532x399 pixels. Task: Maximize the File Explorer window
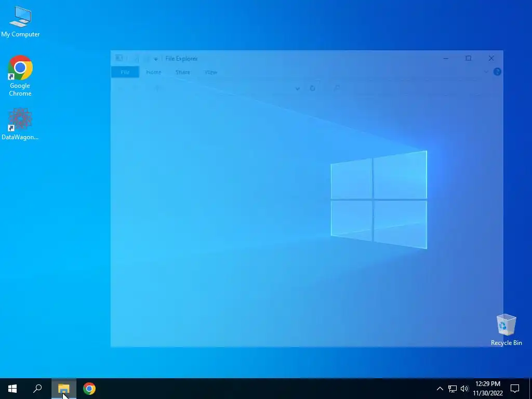coord(468,58)
